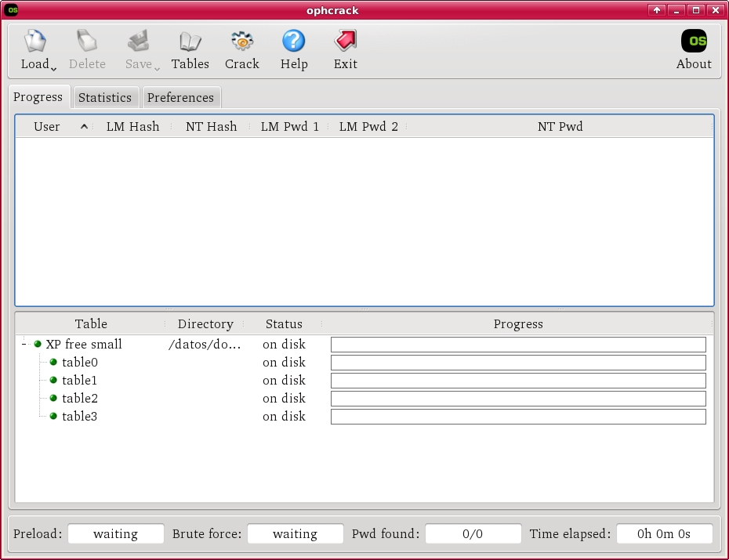Minimize the ophcrack window
This screenshot has height=560, width=729.
(x=676, y=10)
